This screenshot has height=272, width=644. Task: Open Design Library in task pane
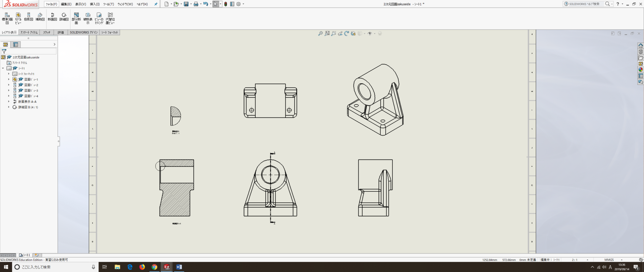[x=641, y=52]
